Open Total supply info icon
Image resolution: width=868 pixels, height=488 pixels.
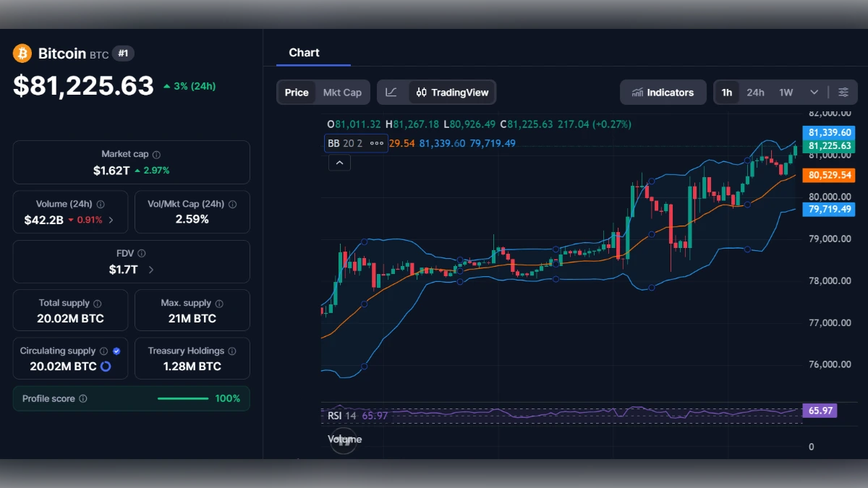coord(98,304)
